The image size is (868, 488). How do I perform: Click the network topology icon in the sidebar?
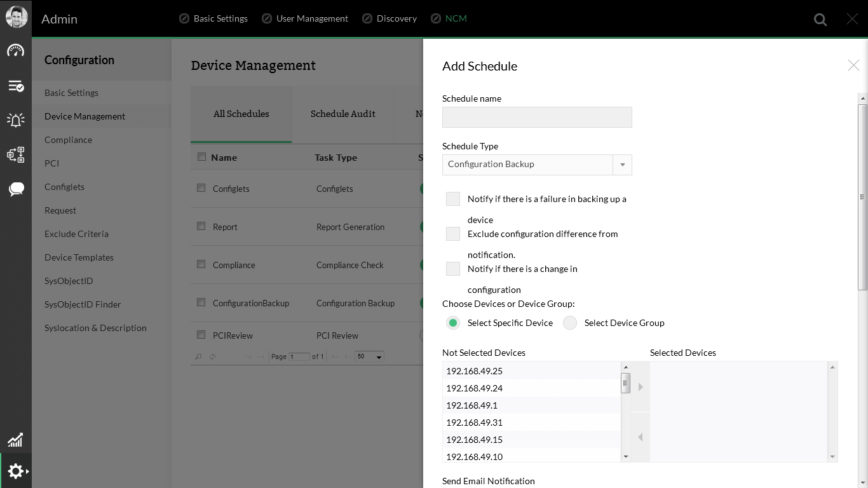(x=15, y=154)
